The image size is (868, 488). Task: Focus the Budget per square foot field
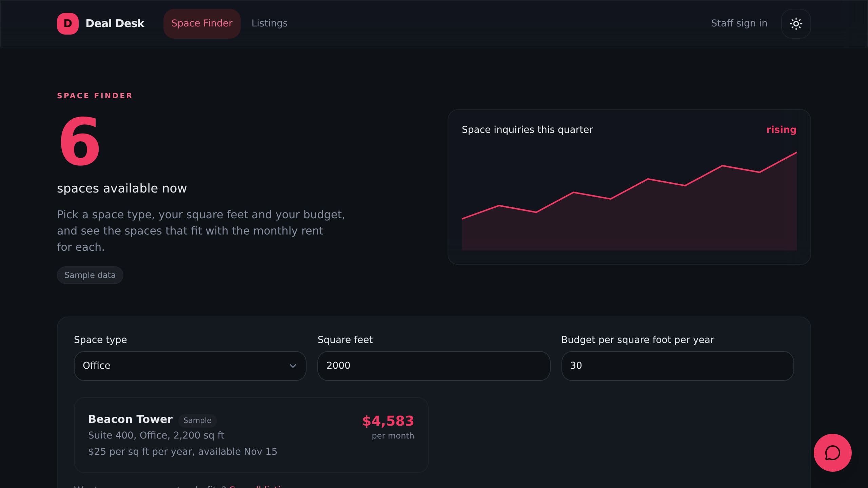point(677,366)
